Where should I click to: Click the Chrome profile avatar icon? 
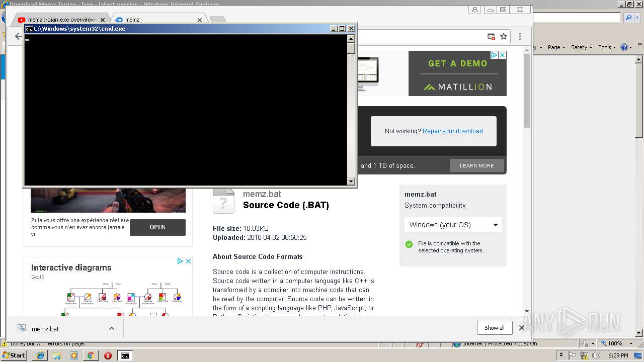(x=474, y=10)
